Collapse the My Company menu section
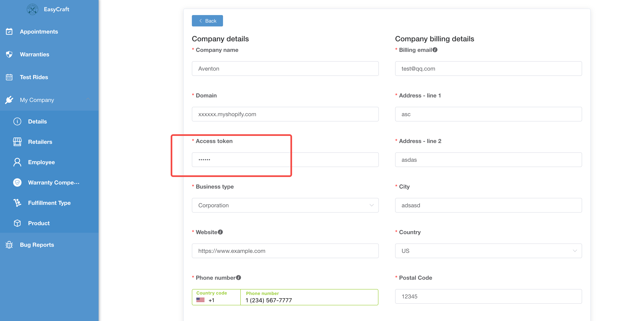The image size is (644, 321). pos(88,99)
